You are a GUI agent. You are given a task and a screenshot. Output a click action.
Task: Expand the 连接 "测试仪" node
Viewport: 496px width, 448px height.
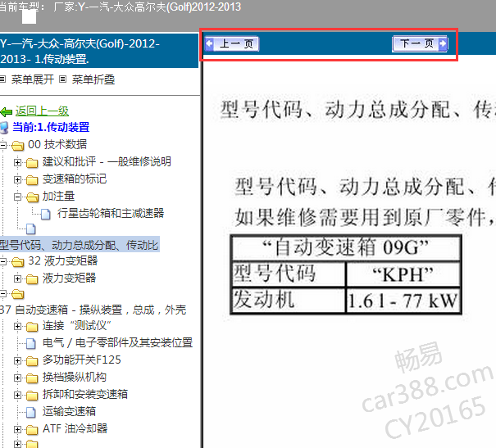pos(18,326)
